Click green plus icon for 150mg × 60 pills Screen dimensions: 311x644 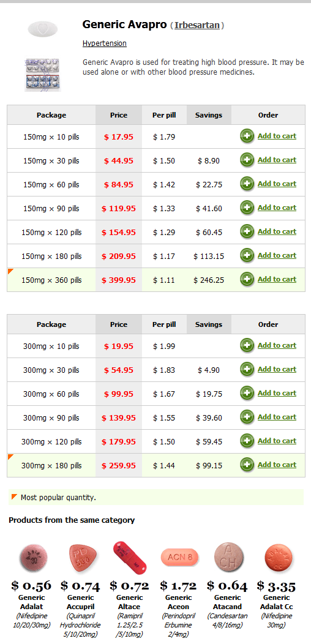pyautogui.click(x=247, y=184)
